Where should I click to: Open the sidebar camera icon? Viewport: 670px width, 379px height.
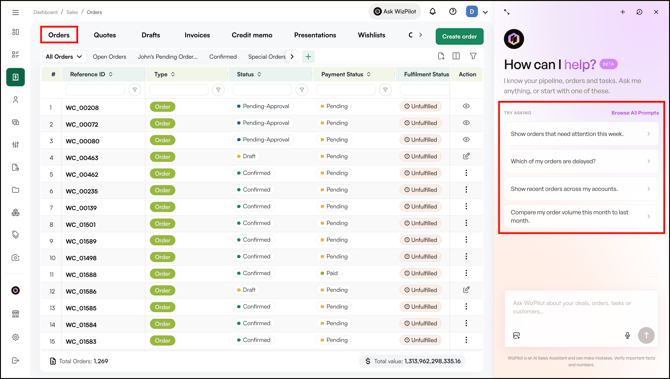tap(15, 258)
